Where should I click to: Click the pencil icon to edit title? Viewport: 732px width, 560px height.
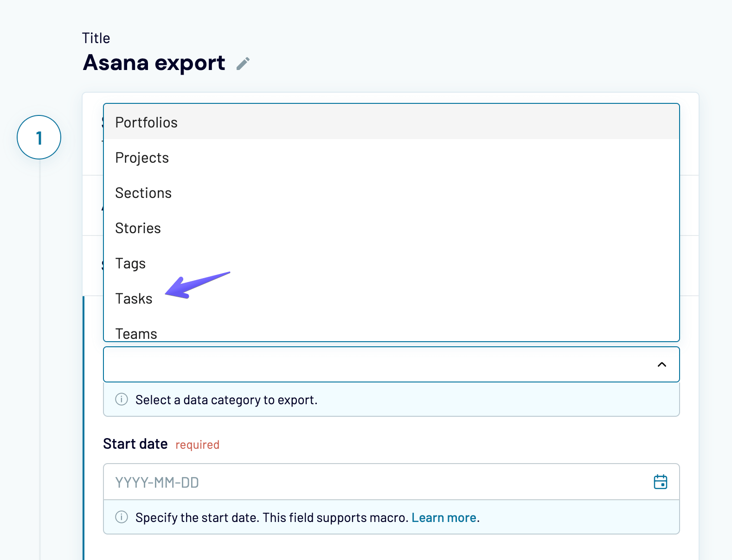pyautogui.click(x=243, y=64)
